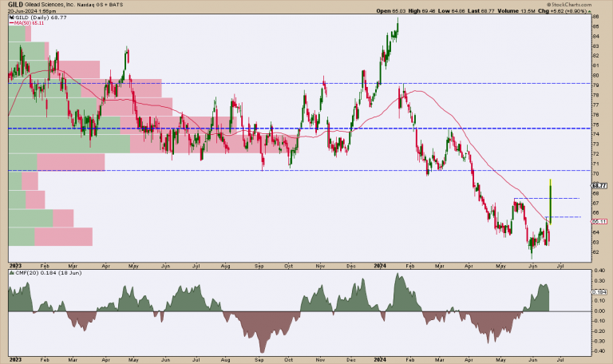Click the Low 64.86 value

click(x=451, y=11)
